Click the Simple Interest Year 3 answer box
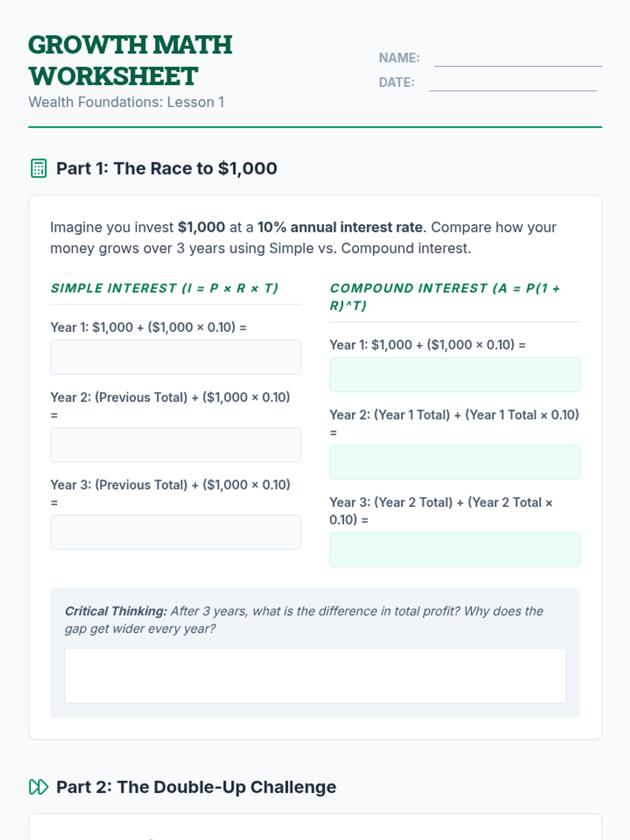 tap(175, 532)
